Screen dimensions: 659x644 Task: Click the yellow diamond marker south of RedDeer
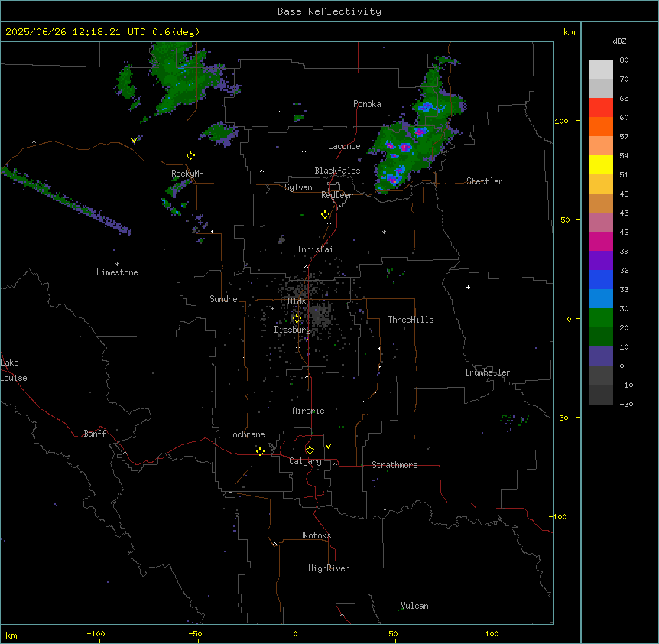point(326,215)
